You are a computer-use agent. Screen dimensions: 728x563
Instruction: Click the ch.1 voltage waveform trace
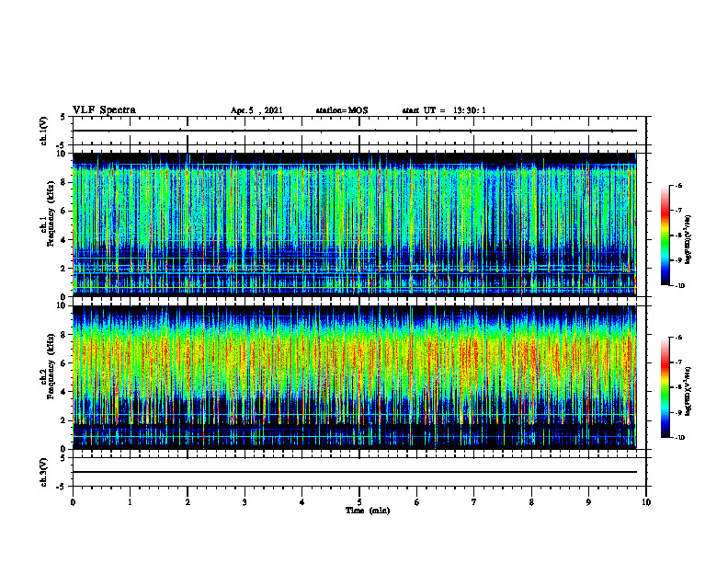[x=355, y=131]
